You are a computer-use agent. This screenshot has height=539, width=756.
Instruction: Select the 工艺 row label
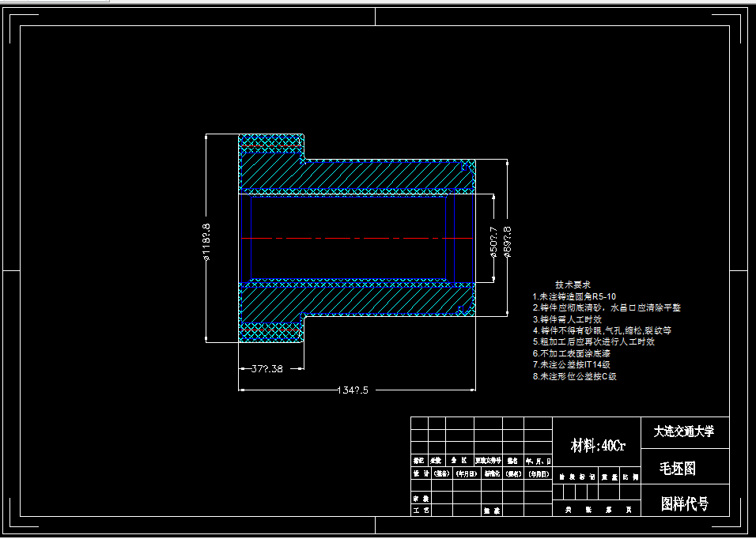coord(421,510)
